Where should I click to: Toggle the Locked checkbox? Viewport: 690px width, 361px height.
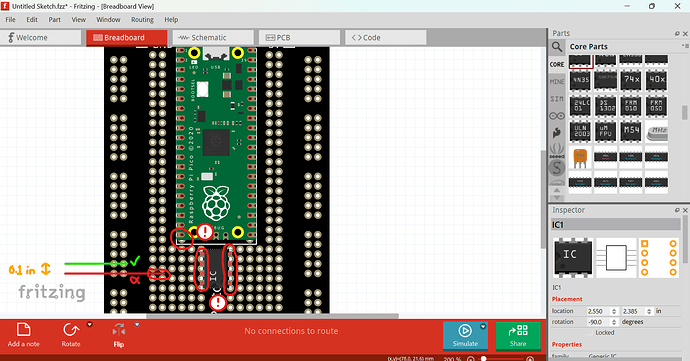tap(590, 333)
